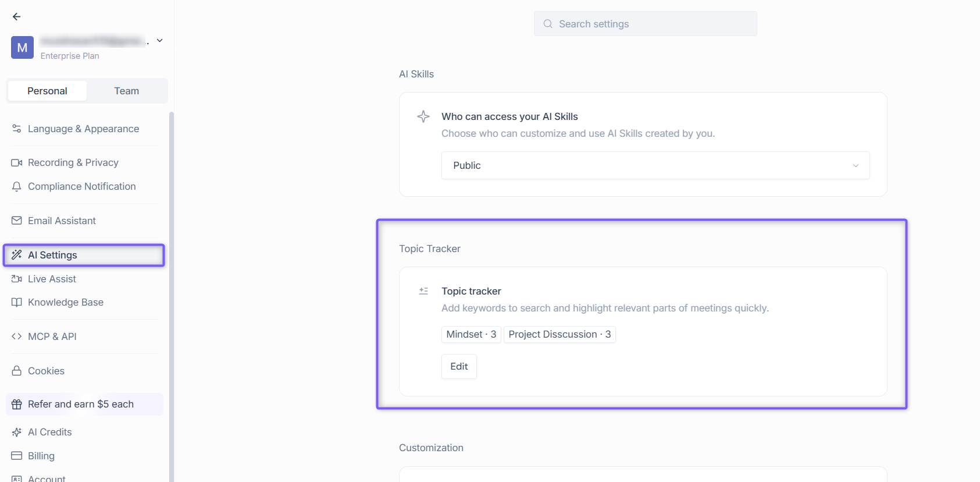Click the Project Disscussion · 3 tag
Viewport: 980px width, 482px height.
[560, 334]
